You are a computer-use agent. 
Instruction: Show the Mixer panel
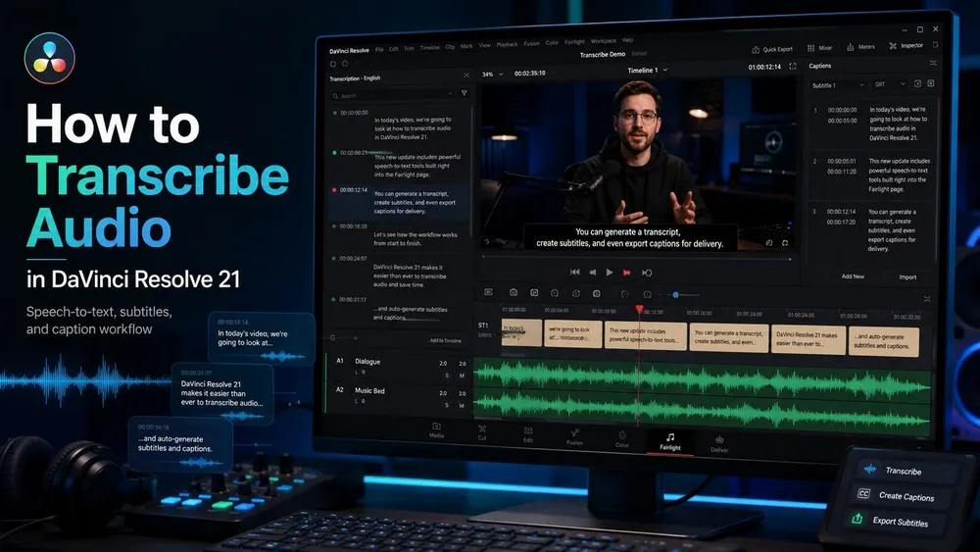point(819,48)
